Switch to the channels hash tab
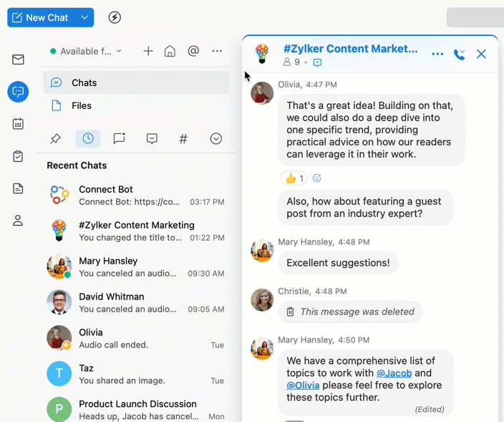 tap(183, 138)
